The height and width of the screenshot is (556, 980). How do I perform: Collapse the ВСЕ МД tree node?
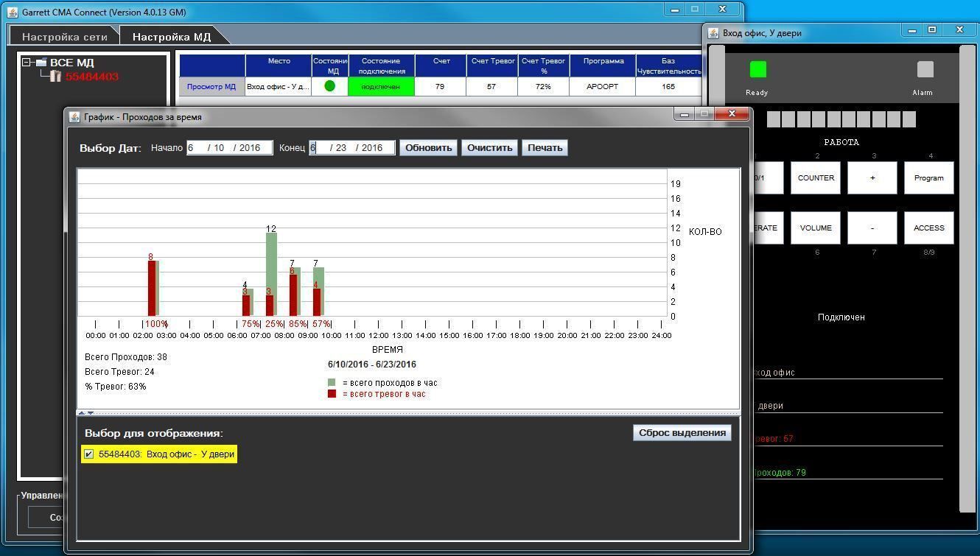[27, 63]
